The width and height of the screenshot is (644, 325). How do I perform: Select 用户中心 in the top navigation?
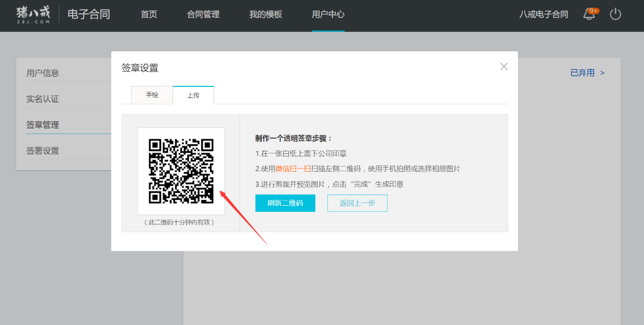(x=328, y=14)
